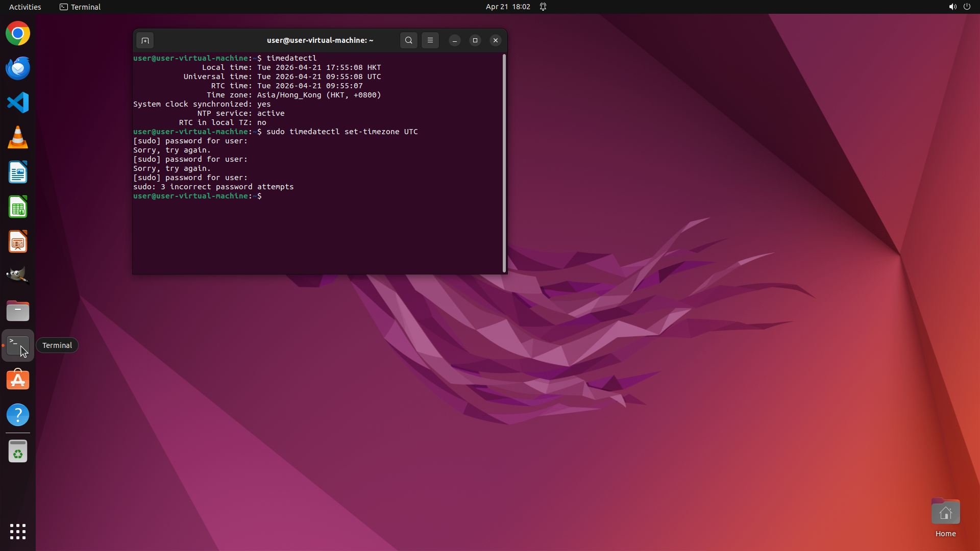Screen dimensions: 980x551
Task: Click the Activities button
Action: click(x=25, y=7)
